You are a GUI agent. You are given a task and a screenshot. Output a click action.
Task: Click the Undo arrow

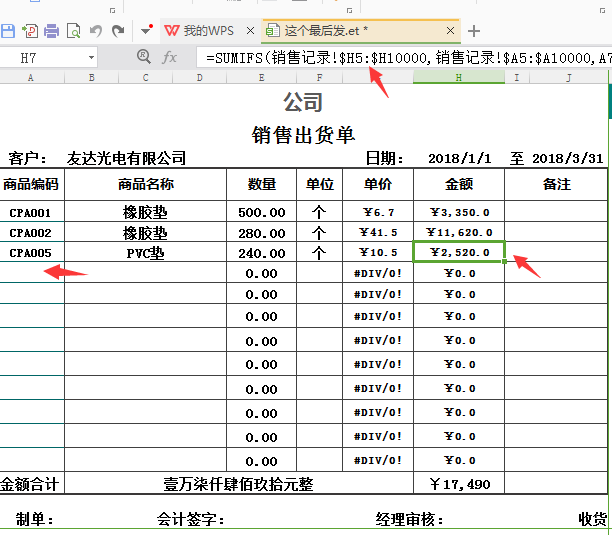pyautogui.click(x=96, y=30)
